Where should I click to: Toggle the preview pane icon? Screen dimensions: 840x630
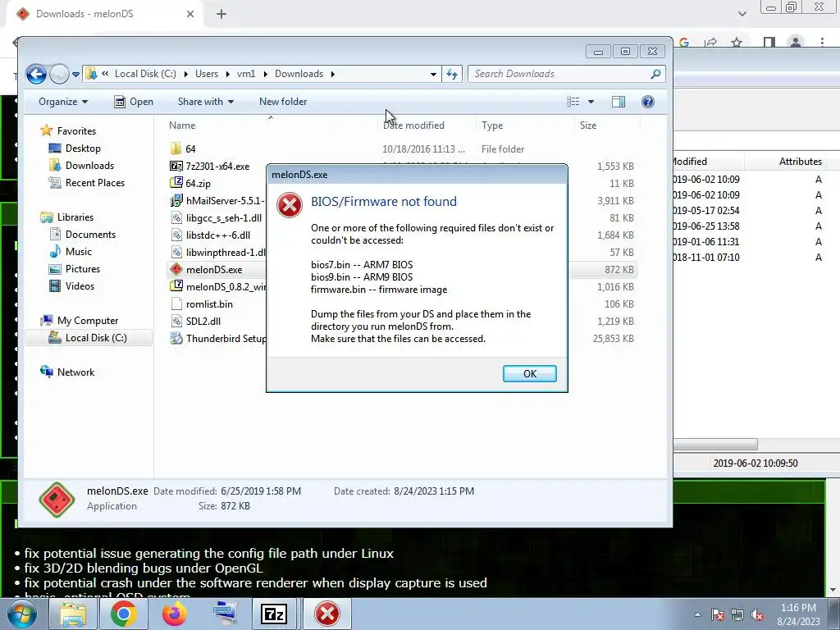(619, 102)
